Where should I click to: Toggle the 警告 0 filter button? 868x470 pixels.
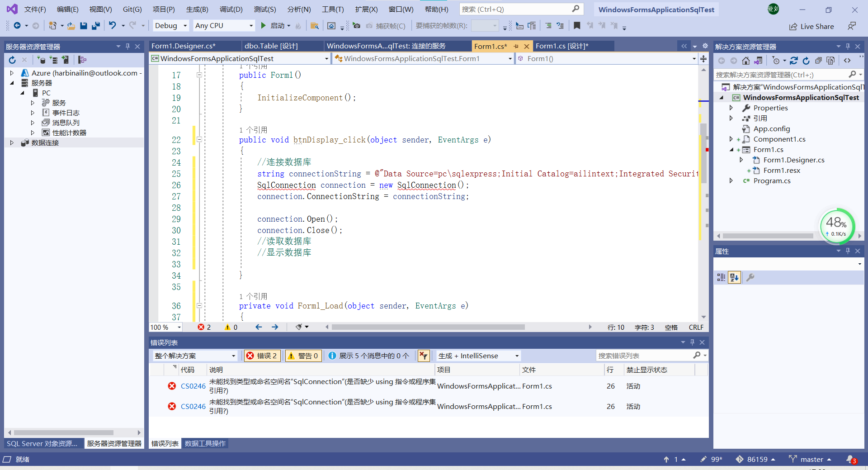click(x=303, y=356)
